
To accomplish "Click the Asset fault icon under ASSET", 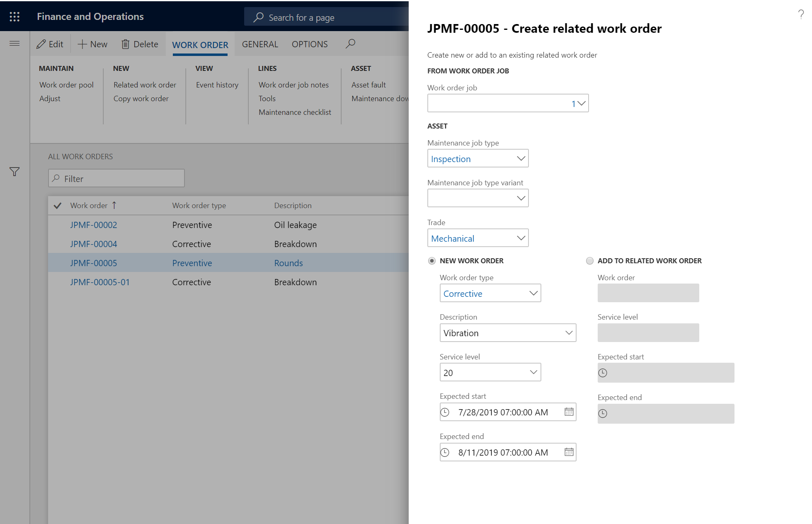I will point(368,84).
